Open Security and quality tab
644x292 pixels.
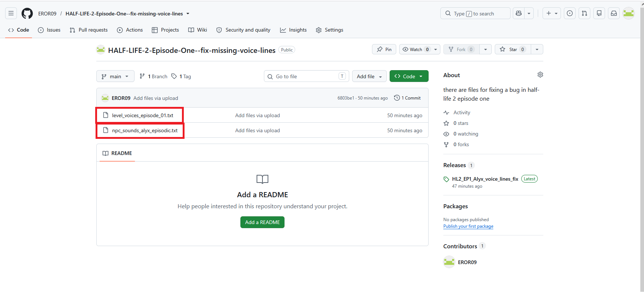tap(243, 30)
